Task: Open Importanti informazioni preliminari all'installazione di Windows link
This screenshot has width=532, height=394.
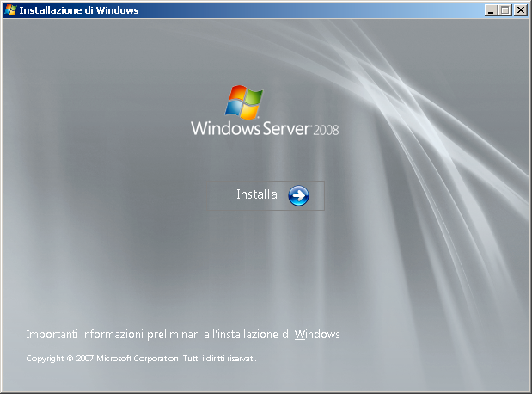Action: (183, 335)
